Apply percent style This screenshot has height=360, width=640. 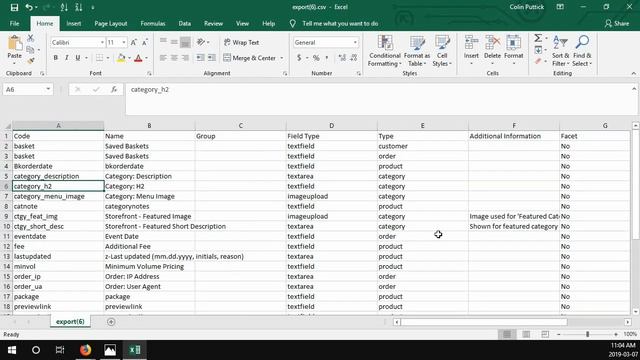point(316,58)
